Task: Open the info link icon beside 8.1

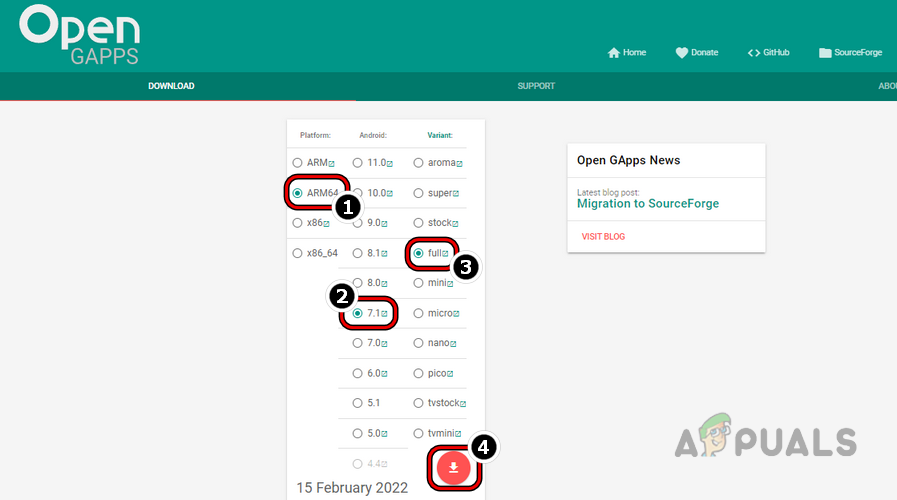Action: coord(384,254)
